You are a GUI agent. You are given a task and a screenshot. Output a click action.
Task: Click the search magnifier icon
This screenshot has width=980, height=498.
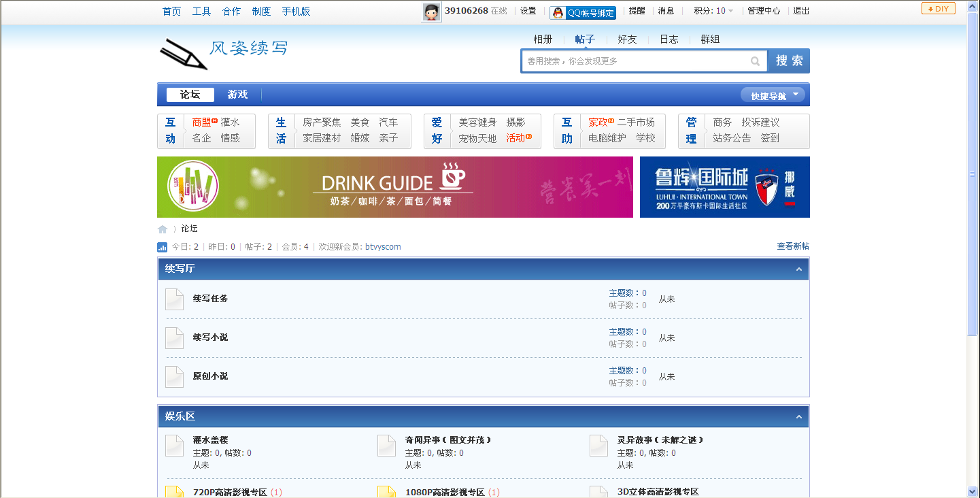tap(755, 61)
